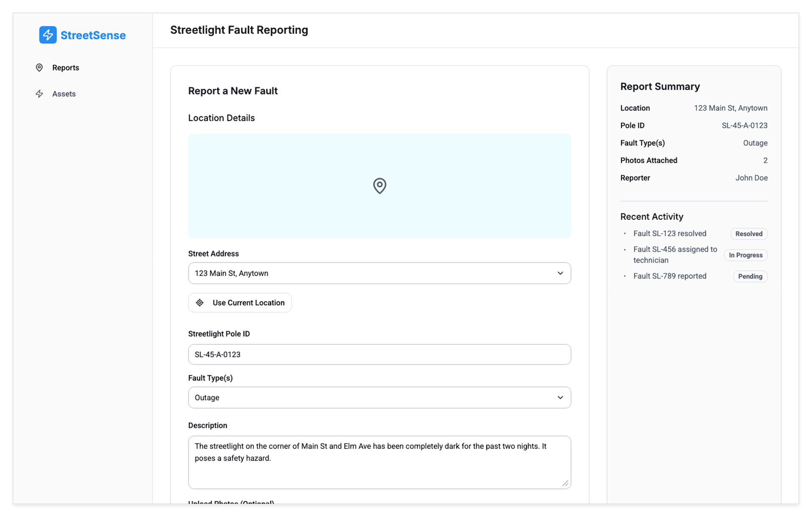The height and width of the screenshot is (511, 812).
Task: Open the Reports menu item
Action: pyautogui.click(x=66, y=68)
